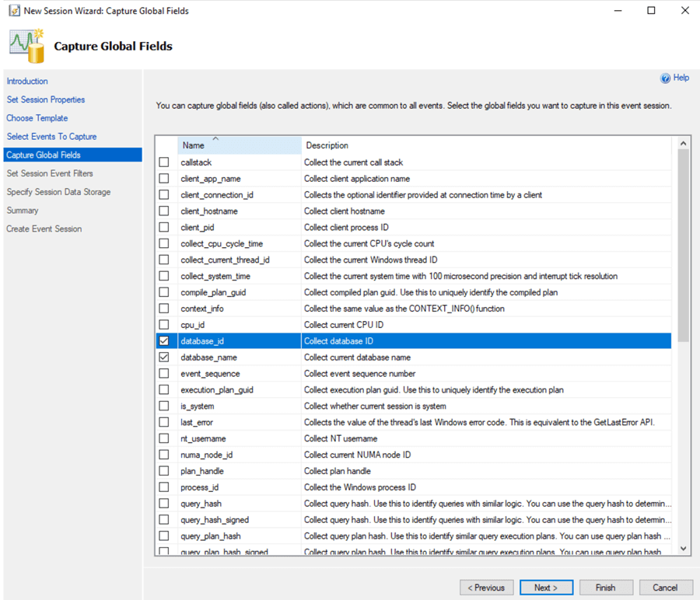Click the Next button
Image resolution: width=700 pixels, height=600 pixels.
[x=546, y=587]
